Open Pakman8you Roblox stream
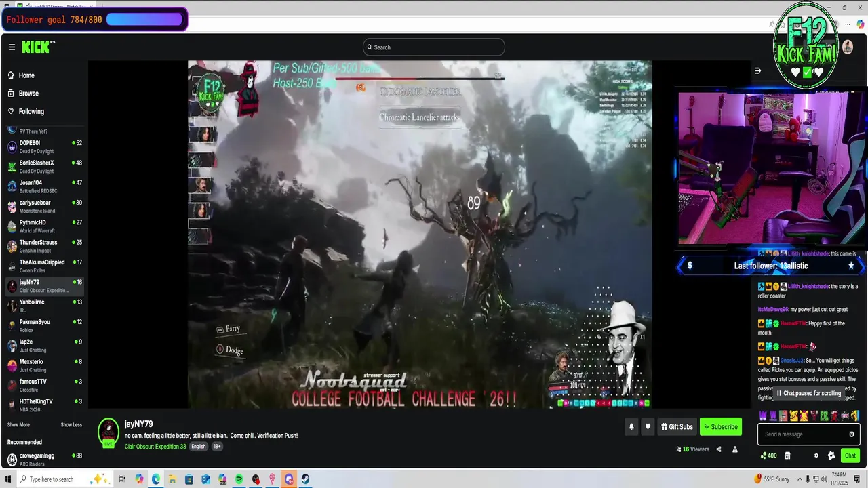The width and height of the screenshot is (868, 488). (x=44, y=326)
